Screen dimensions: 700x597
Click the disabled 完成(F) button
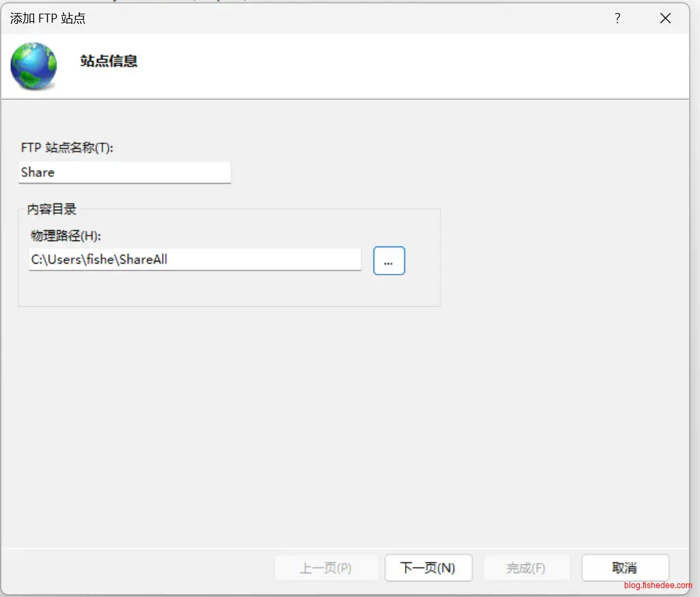click(526, 568)
